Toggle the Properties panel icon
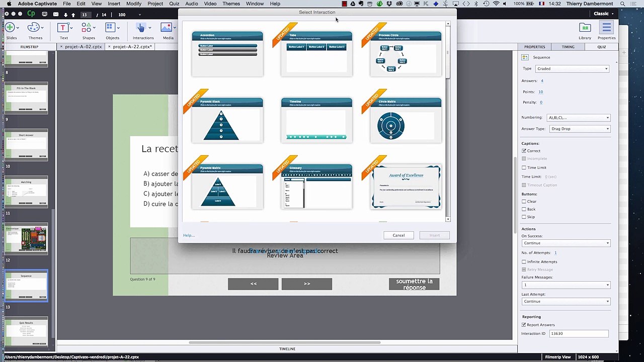Screen dimensions: 644x362 coord(606,28)
